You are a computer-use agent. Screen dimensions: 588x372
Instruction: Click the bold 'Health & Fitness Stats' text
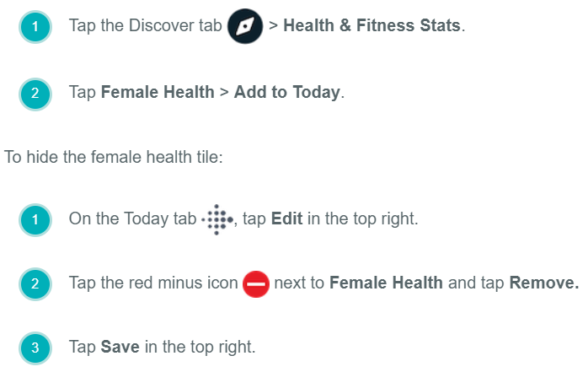coord(372,25)
